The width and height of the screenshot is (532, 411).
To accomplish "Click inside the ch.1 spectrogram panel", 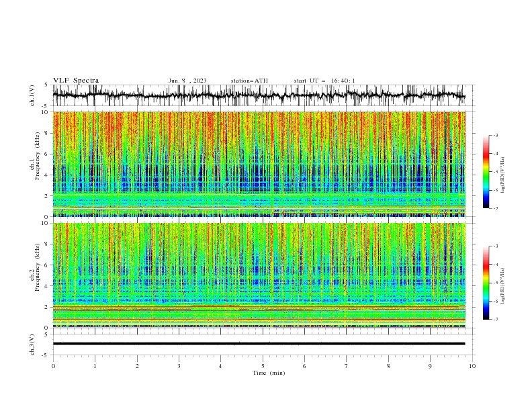I will [x=259, y=164].
